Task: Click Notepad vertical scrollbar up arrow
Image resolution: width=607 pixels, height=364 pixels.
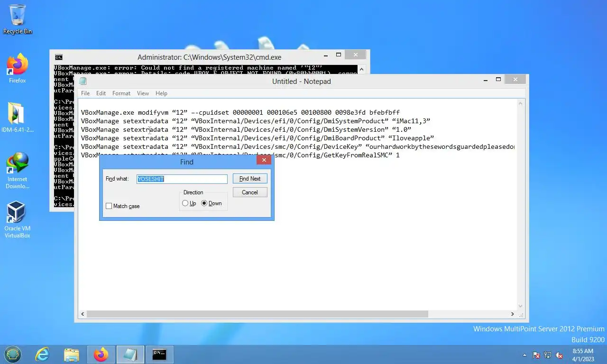Action: 520,103
